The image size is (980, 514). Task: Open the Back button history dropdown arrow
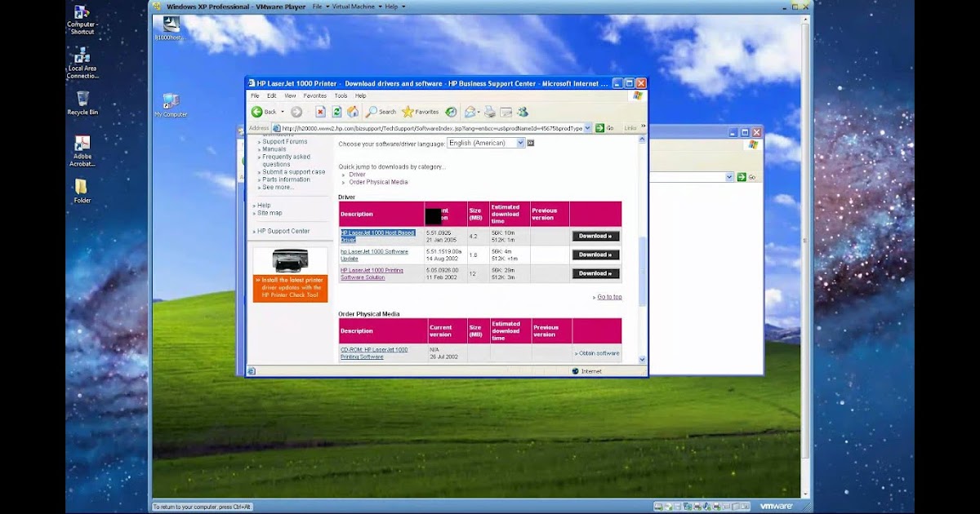[x=283, y=112]
